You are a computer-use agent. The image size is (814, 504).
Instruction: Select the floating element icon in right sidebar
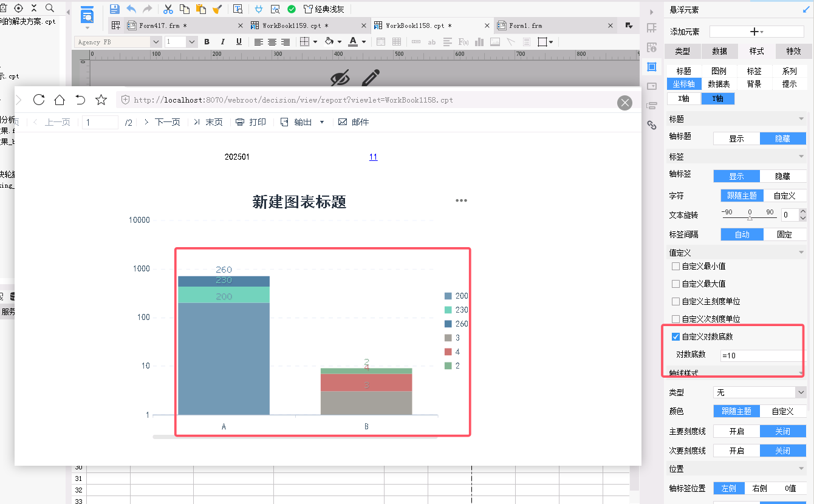652,66
